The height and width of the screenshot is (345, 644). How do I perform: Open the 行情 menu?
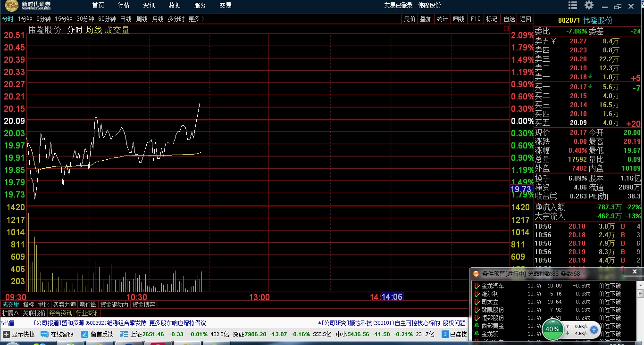(x=124, y=5)
